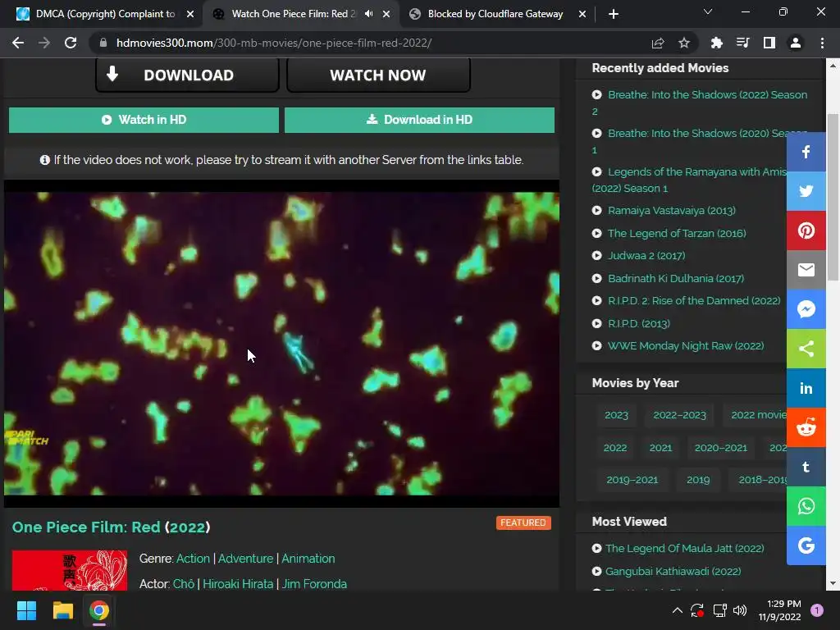Share page on Tumblr
Viewport: 840px width, 630px height.
coord(806,467)
